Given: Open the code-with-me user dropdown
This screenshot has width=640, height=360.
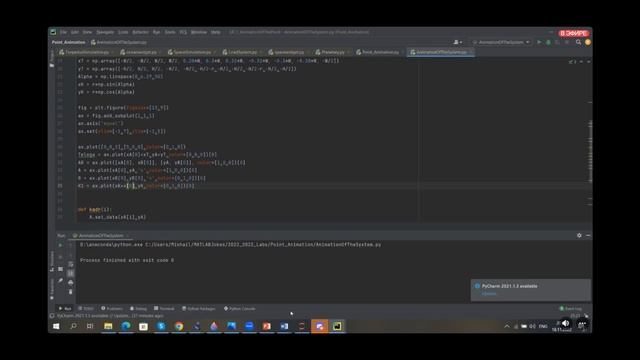Looking at the screenshot, I should (458, 42).
